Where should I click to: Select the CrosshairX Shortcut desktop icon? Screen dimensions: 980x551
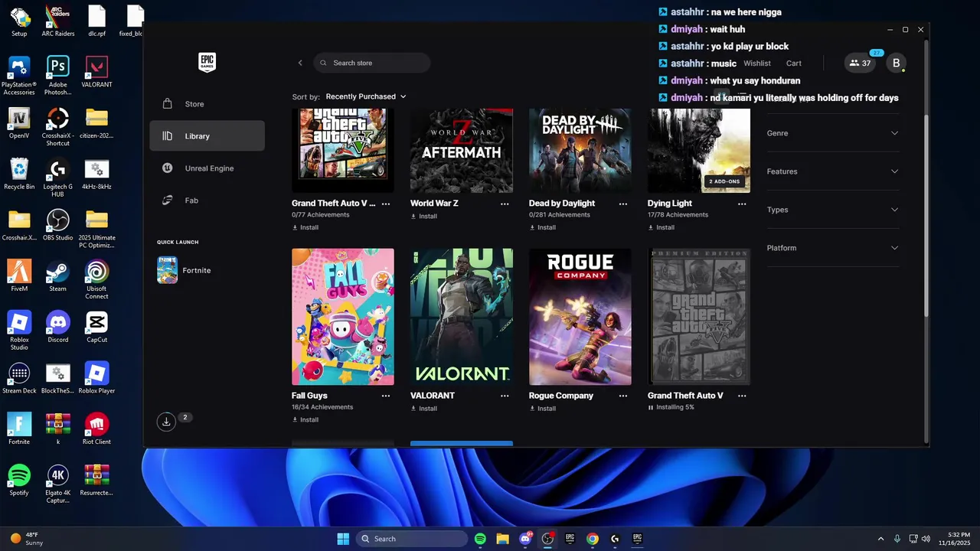tap(58, 126)
